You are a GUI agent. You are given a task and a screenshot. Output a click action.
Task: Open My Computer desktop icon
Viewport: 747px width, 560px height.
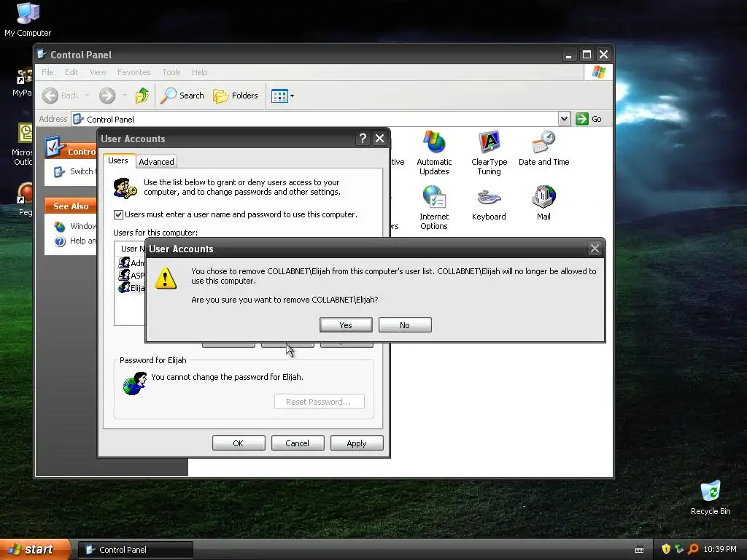click(x=28, y=19)
